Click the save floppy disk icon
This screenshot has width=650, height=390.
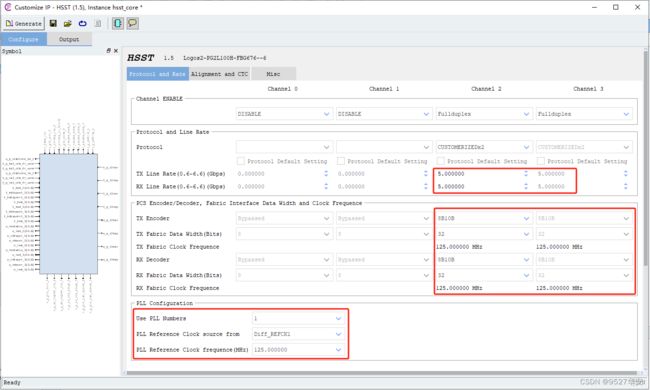coord(53,24)
